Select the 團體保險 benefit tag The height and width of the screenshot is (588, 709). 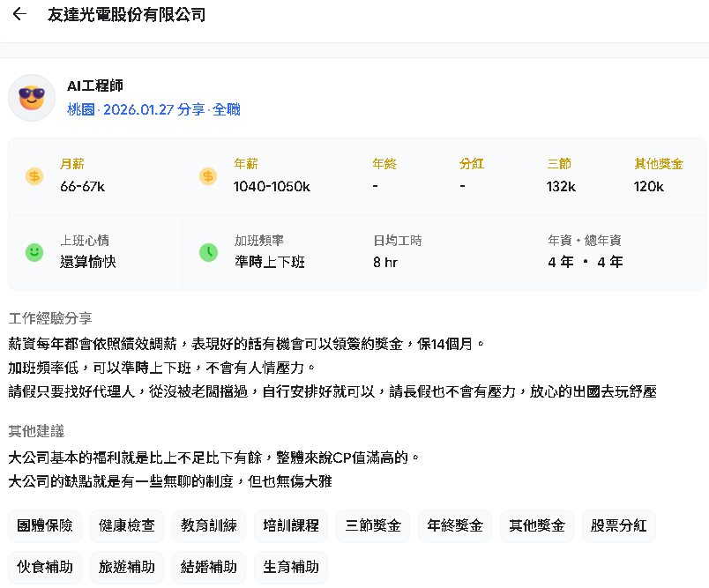click(45, 525)
